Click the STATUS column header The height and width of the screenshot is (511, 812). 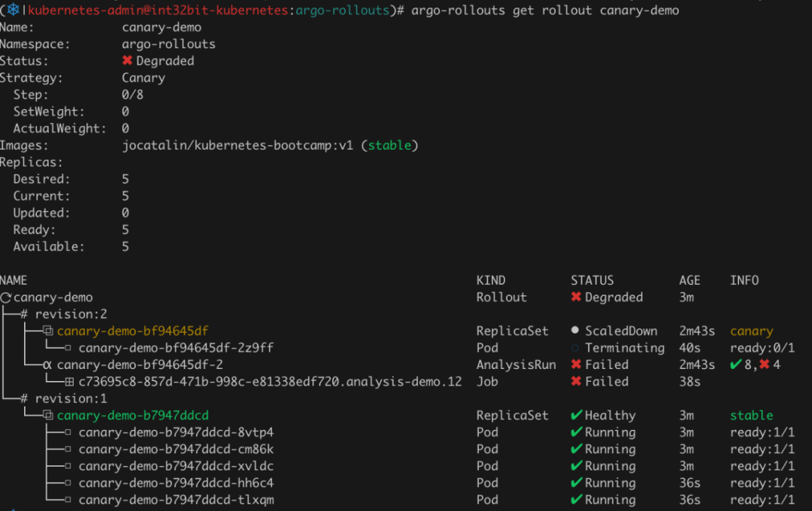[x=592, y=280]
